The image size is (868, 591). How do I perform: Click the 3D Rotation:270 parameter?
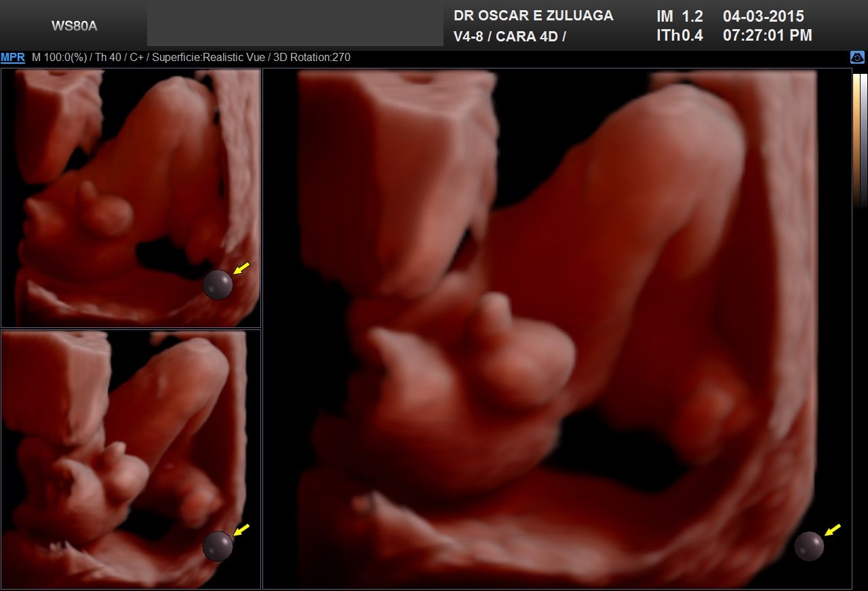pos(313,58)
